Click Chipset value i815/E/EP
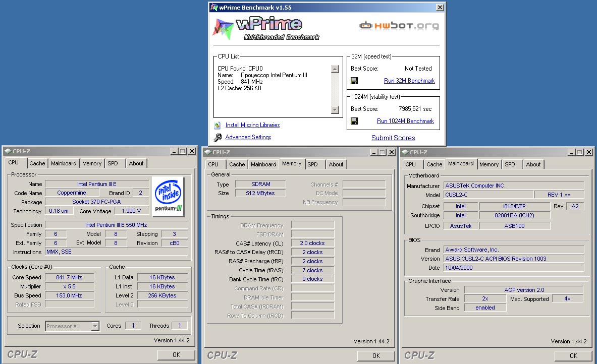 click(x=514, y=206)
